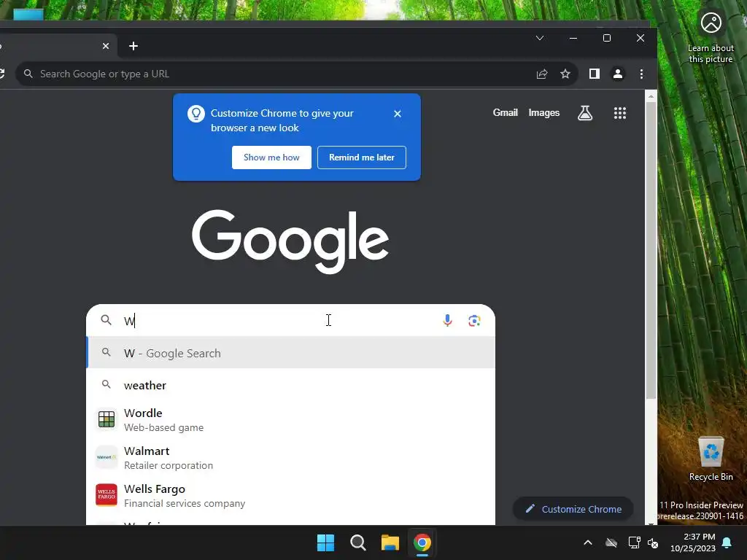
Task: Click the share this page icon
Action: [x=542, y=74]
